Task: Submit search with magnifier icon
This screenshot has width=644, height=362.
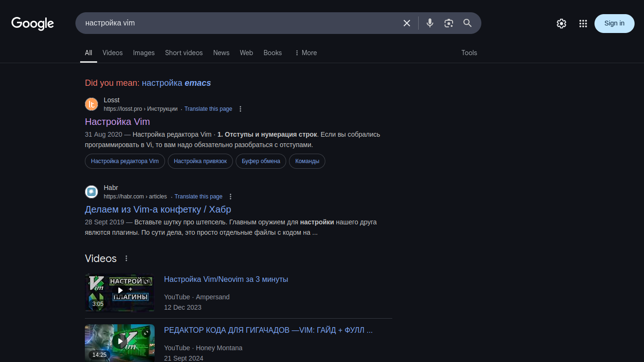Action: 468,23
